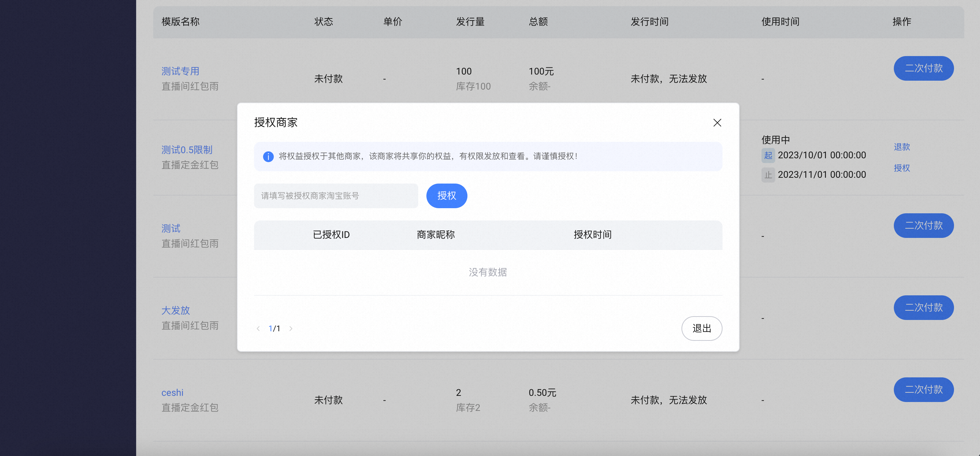Click the 退出 button in dialog
980x456 pixels.
pos(702,328)
